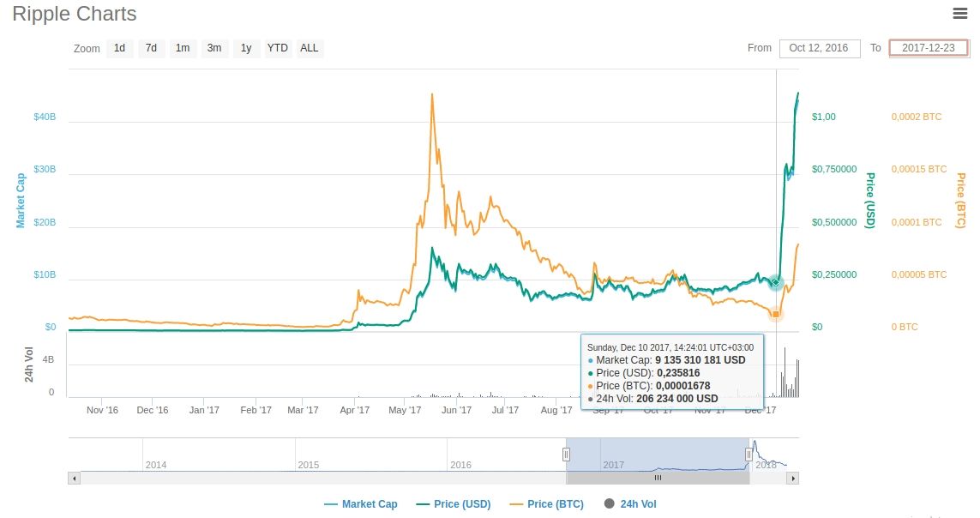
Task: Select the 1m zoom range
Action: pos(183,48)
